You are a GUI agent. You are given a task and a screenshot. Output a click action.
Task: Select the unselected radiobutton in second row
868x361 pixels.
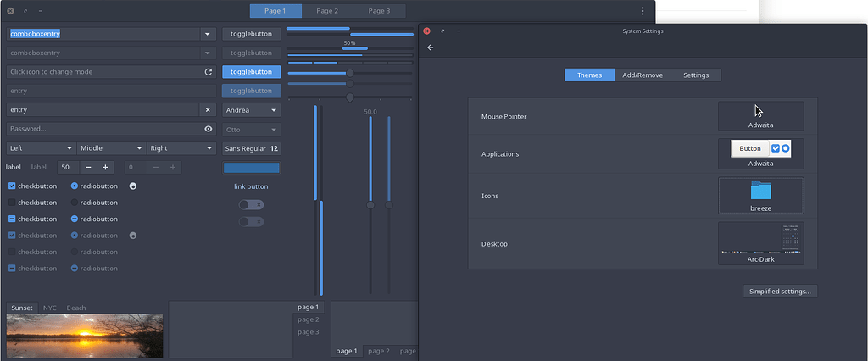(75, 203)
